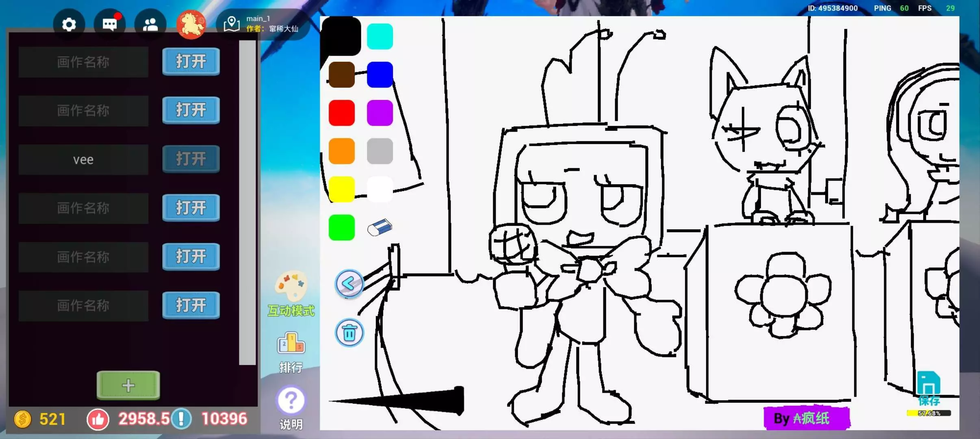The width and height of the screenshot is (980, 439).
Task: Open the friends list icon
Action: (150, 25)
